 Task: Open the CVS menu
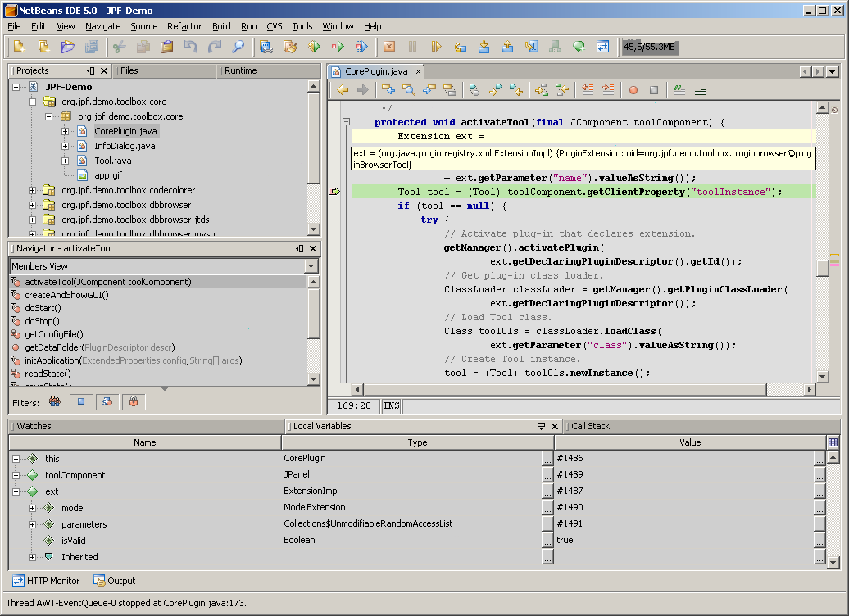(275, 26)
